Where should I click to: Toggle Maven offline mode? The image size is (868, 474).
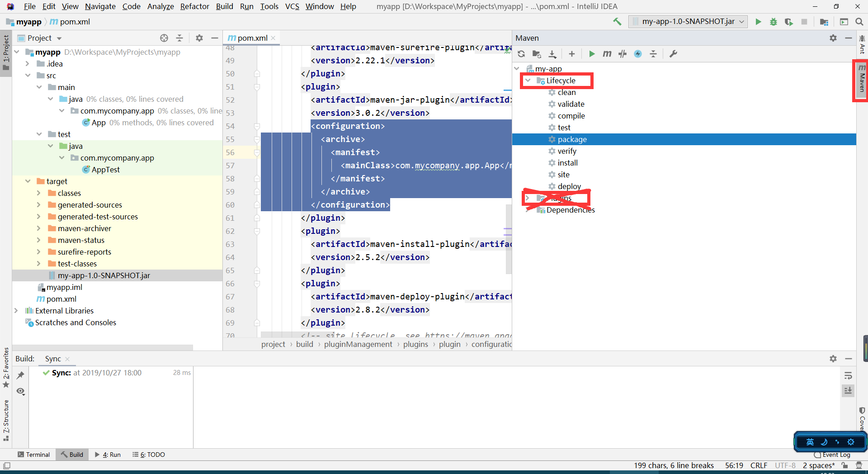coord(623,54)
